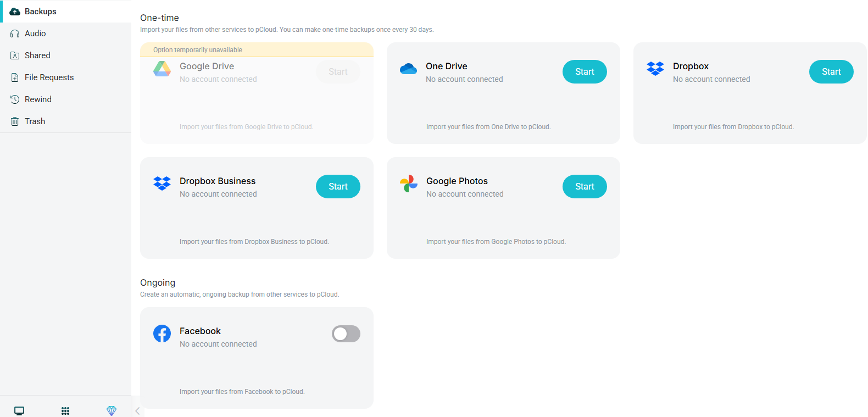Collapse the sidebar with the chevron arrow
This screenshot has height=417, width=868.
point(137,411)
